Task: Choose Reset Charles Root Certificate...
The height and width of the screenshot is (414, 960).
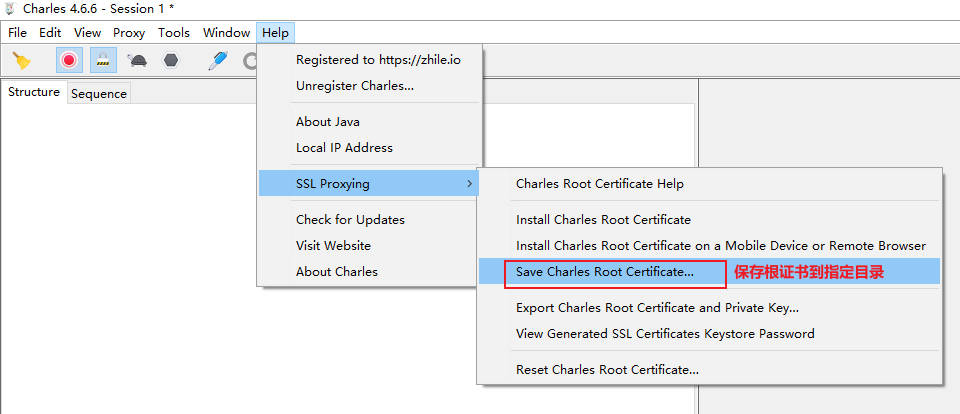Action: 709,369
